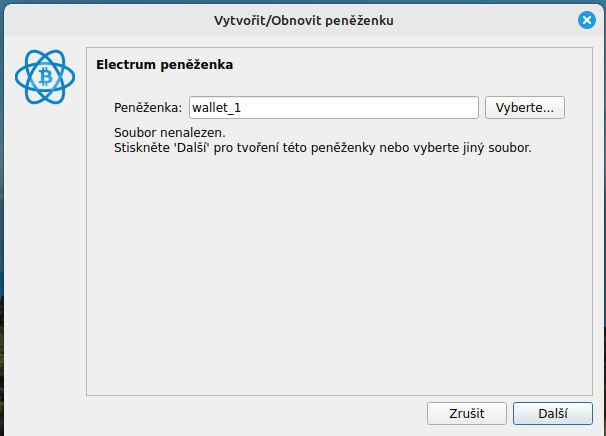Screen dimensions: 606x436
Task: Click empty right portion of wallet field
Action: (x=359, y=107)
